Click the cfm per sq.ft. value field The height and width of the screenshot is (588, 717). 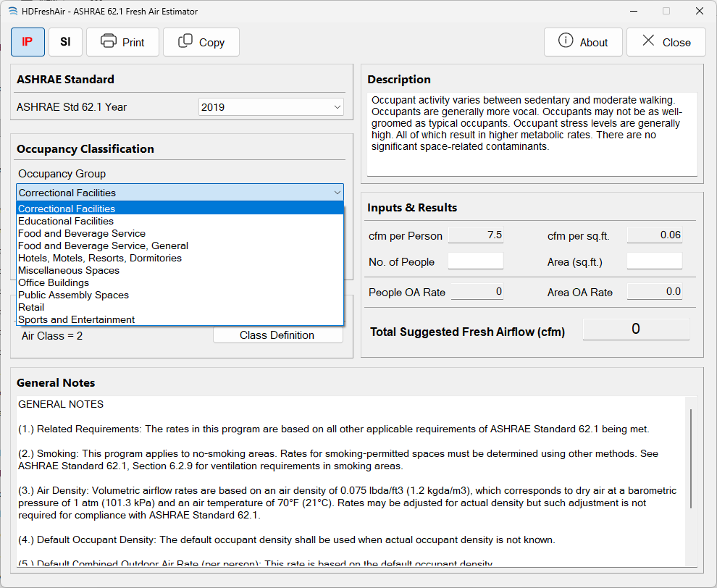(x=655, y=235)
